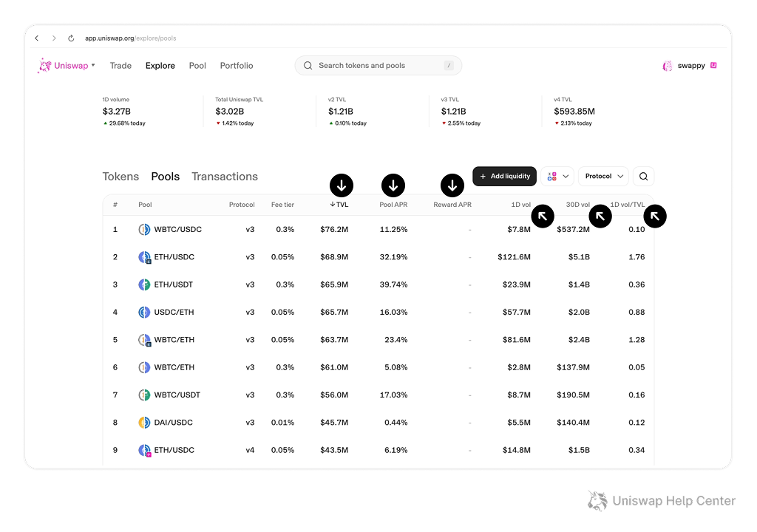Click the 0.01% fee tier cell
The height and width of the screenshot is (532, 757).
coord(282,423)
